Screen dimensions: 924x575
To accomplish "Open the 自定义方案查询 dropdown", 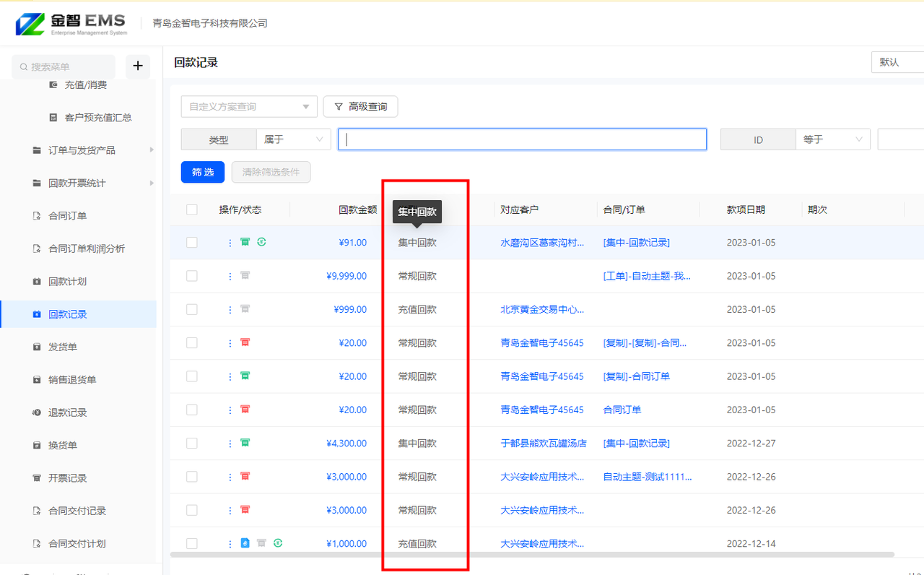I will click(x=249, y=106).
